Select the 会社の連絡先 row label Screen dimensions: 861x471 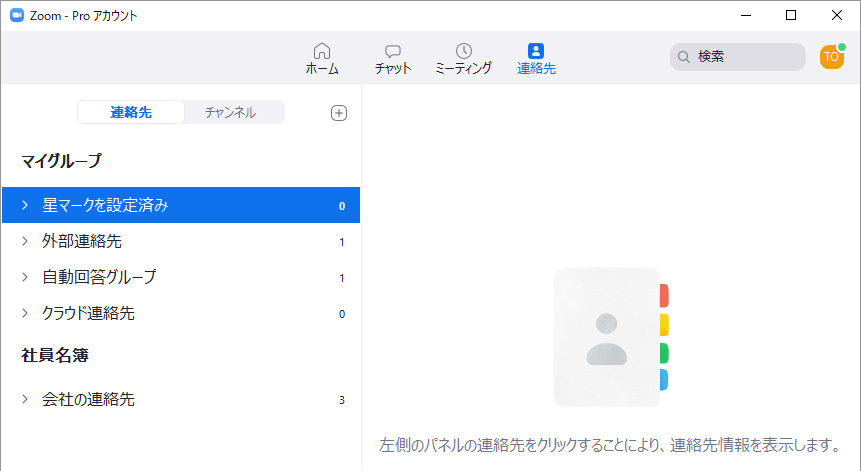pos(88,399)
